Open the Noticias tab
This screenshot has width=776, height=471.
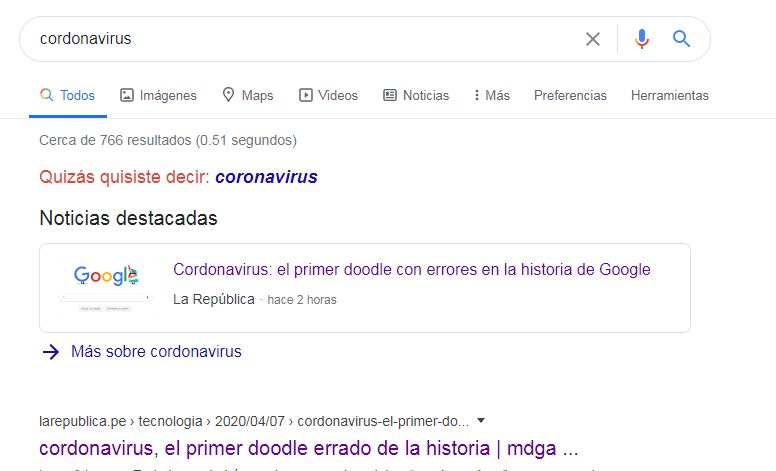[x=416, y=95]
